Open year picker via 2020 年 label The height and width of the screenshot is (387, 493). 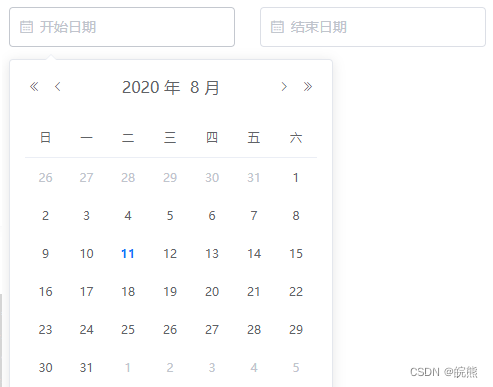pos(151,87)
